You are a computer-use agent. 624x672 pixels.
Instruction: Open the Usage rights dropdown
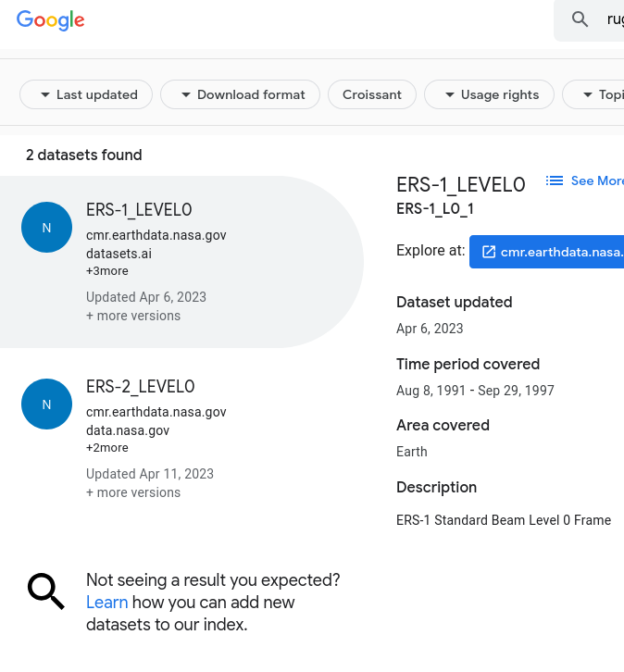coord(488,94)
